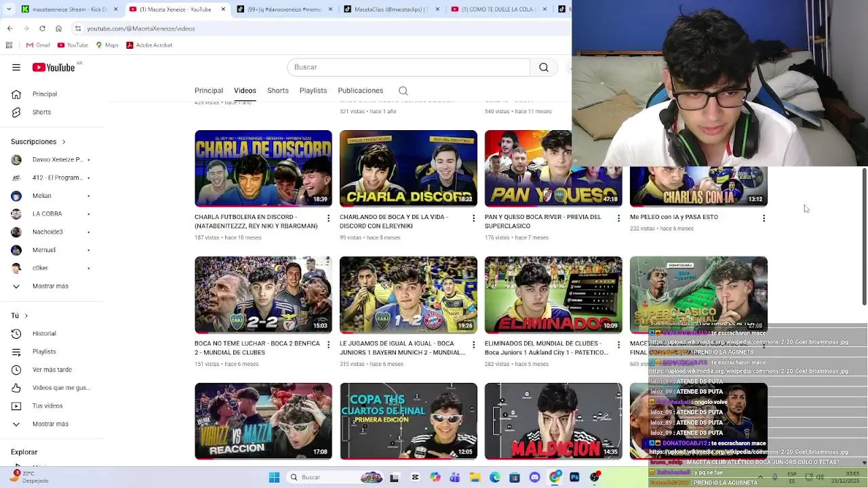Open Discord from the taskbar
The height and width of the screenshot is (488, 868).
tap(535, 477)
